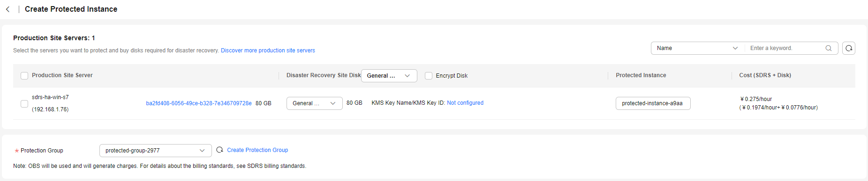Image resolution: width=868 pixels, height=181 pixels.
Task: Check the sdrs-ha-win-s7 server row
Action: click(24, 103)
